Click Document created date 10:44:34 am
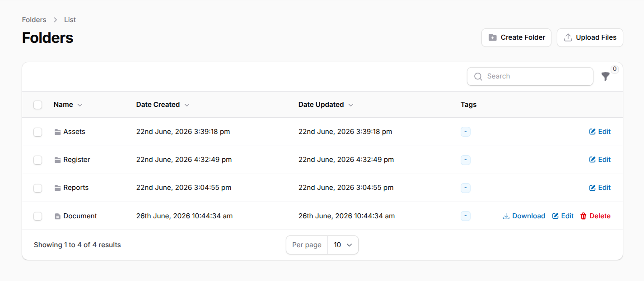This screenshot has width=644, height=281. (x=185, y=216)
